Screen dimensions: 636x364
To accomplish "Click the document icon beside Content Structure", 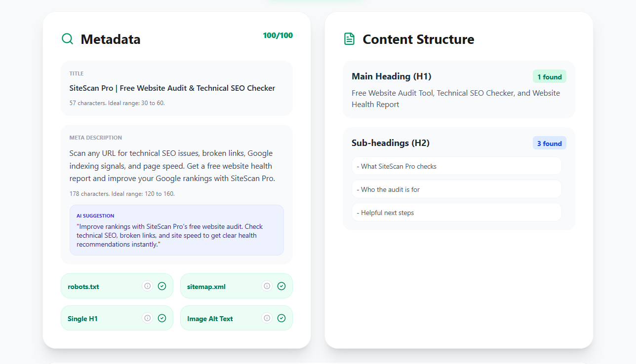I will pos(349,38).
